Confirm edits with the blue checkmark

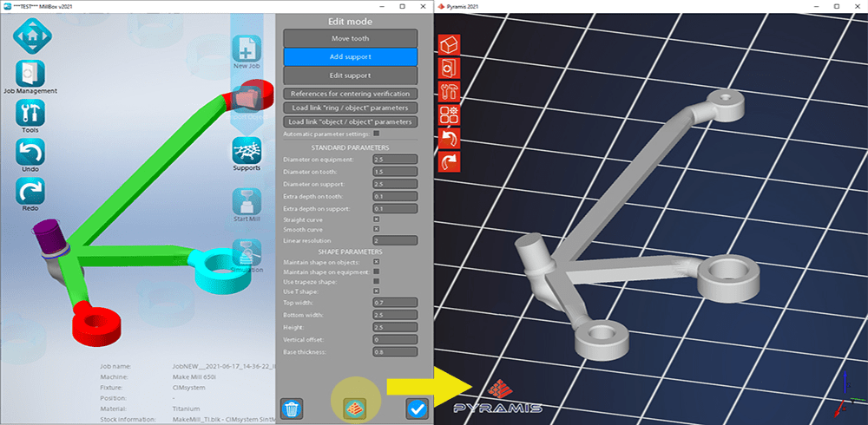coord(417,409)
